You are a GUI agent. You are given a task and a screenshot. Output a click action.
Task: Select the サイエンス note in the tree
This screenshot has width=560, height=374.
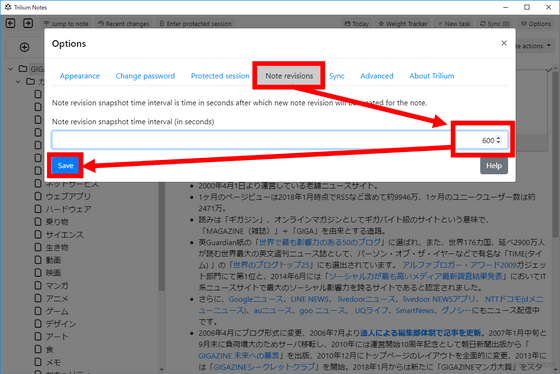(64, 235)
